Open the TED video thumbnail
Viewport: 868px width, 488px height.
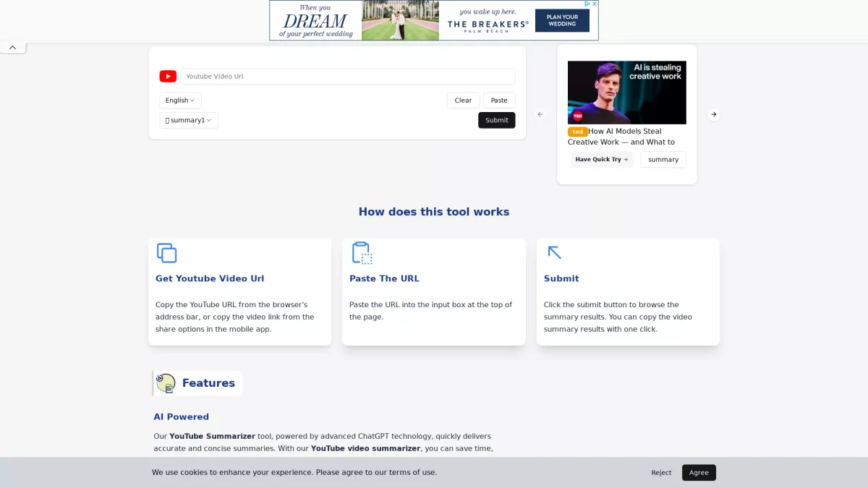626,93
